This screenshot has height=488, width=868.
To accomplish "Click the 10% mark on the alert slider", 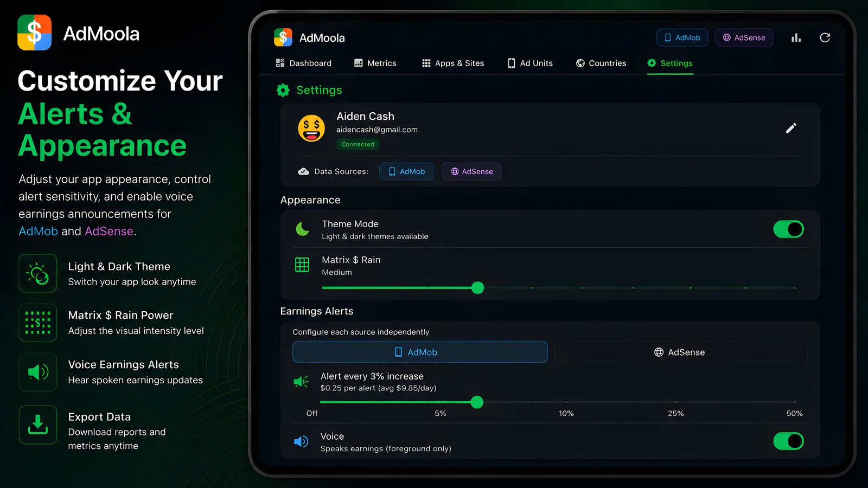I will point(566,402).
